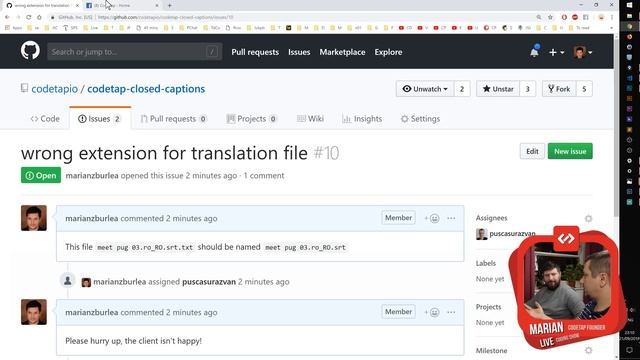
Task: Switch to the Issues tab
Action: 100,119
